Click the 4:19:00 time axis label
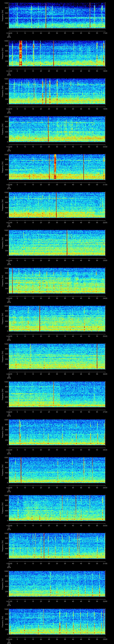 click(9, 147)
